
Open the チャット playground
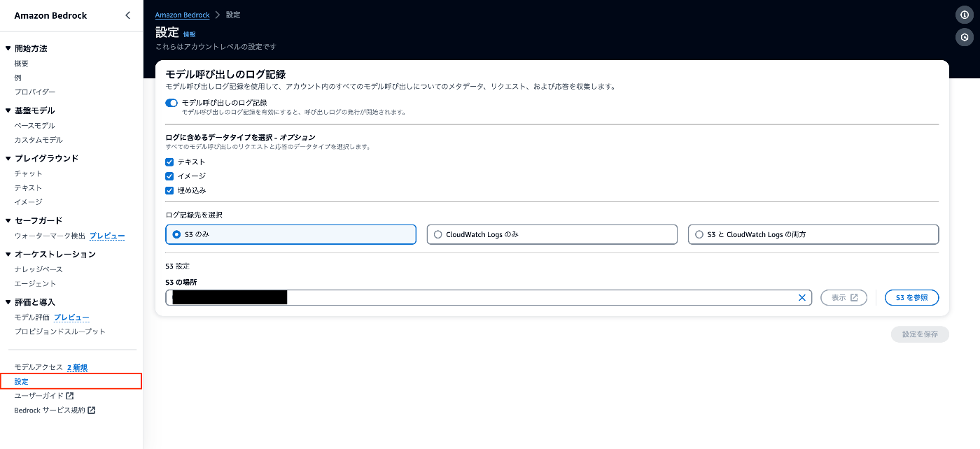29,173
